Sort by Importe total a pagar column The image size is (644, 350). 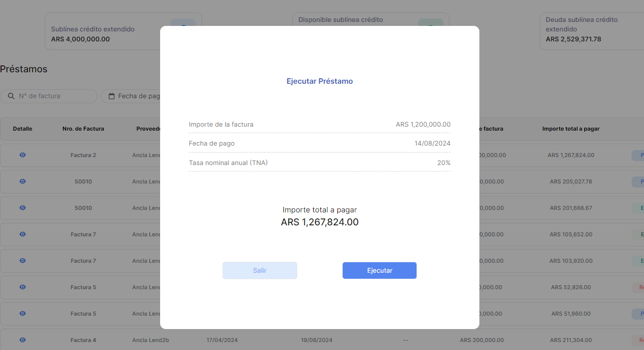click(x=571, y=129)
